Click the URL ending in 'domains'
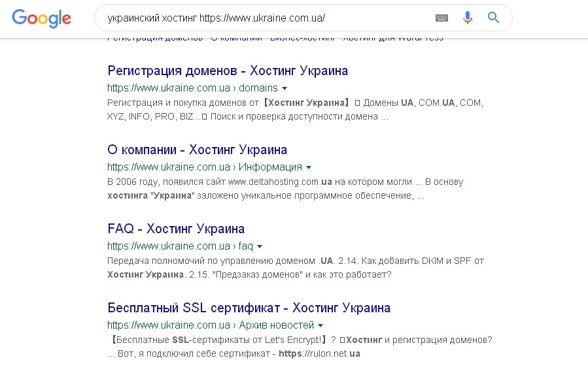This screenshot has width=588, height=375. coord(192,88)
